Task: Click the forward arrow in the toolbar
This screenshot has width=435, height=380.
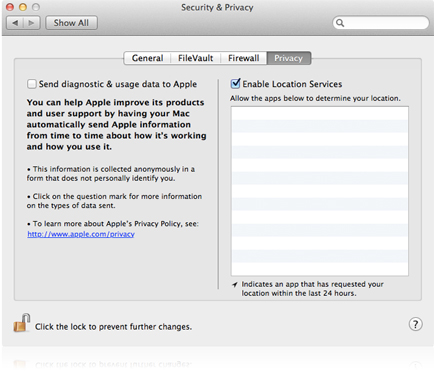Action: [32, 23]
